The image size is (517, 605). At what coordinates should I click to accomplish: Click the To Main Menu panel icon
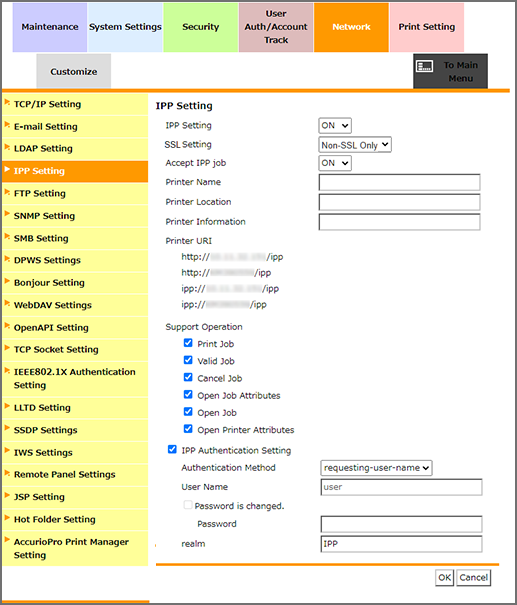coord(424,66)
